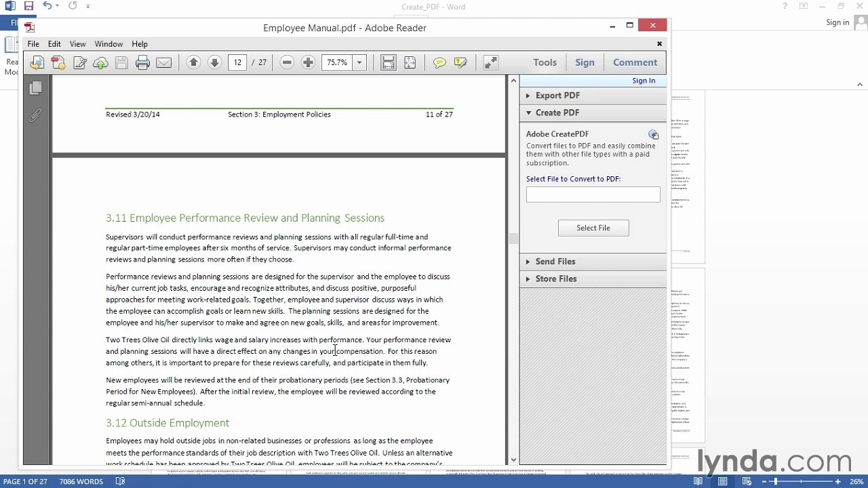Go to next page with down arrow
868x488 pixels.
214,62
